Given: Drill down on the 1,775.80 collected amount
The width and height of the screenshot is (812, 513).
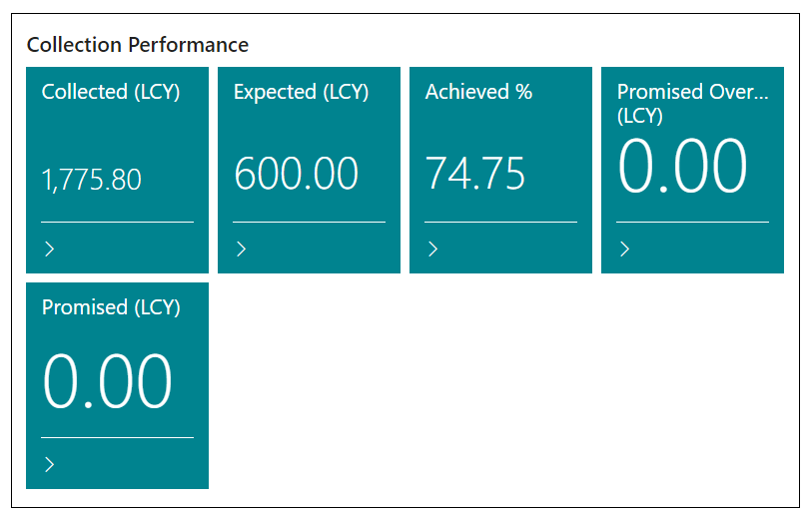Looking at the screenshot, I should pyautogui.click(x=92, y=180).
